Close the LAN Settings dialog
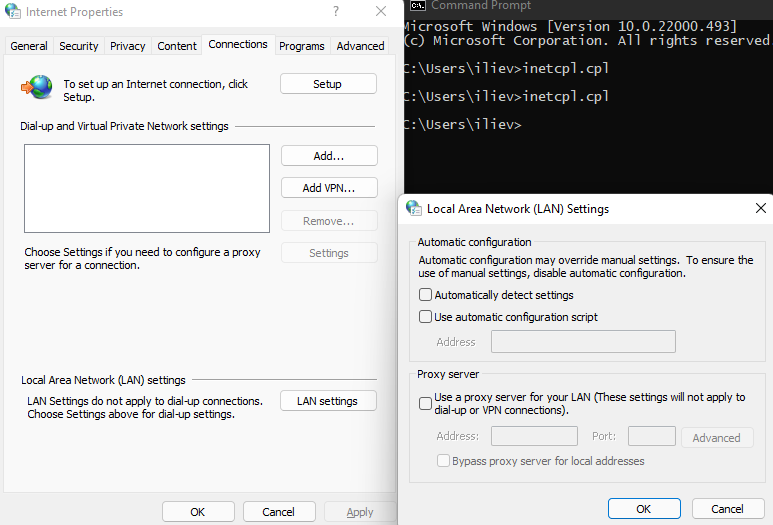 [x=761, y=209]
